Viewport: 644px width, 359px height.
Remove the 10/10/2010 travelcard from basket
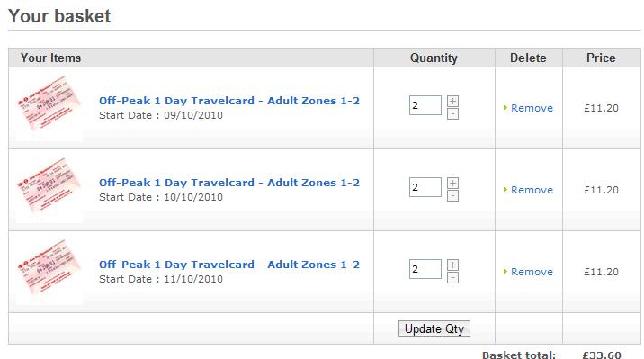click(x=532, y=190)
